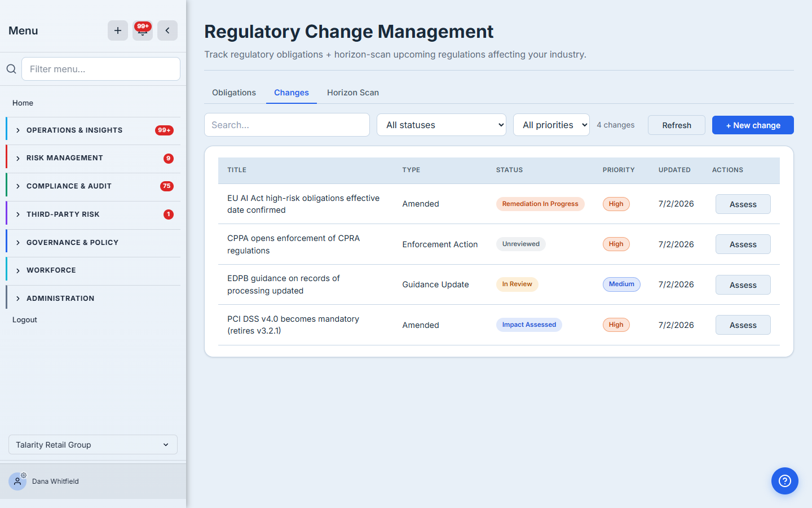Click the Refresh button

[677, 125]
